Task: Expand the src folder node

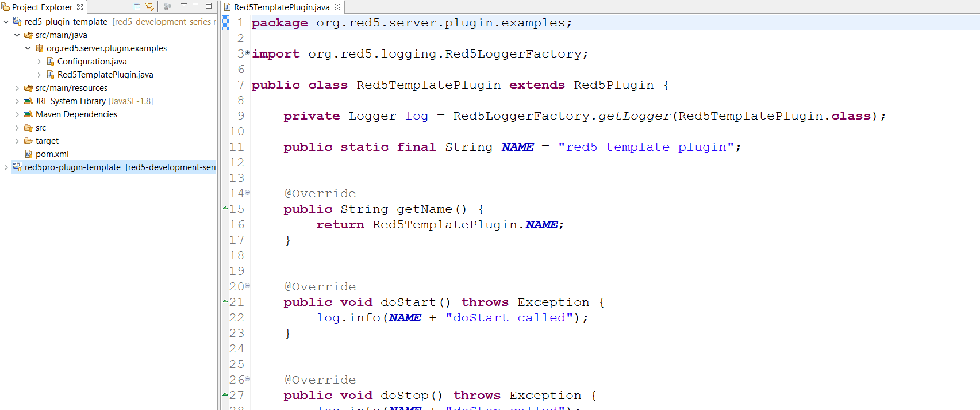Action: click(17, 128)
